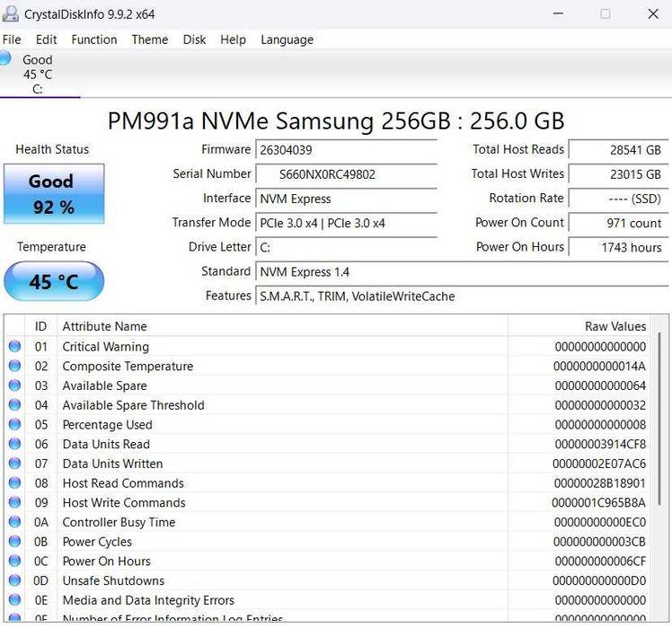Image resolution: width=672 pixels, height=628 pixels.
Task: Click status orb of Data Units Read row
Action: pos(14,444)
